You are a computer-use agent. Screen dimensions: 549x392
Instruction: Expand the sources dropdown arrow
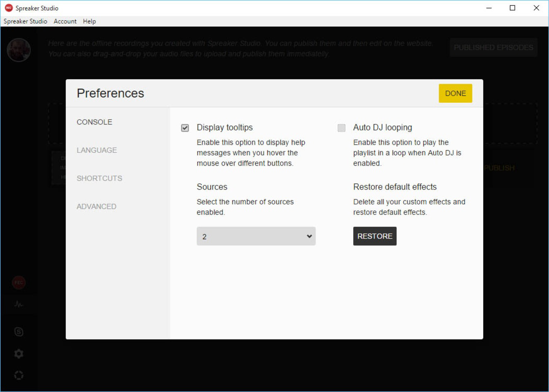310,236
